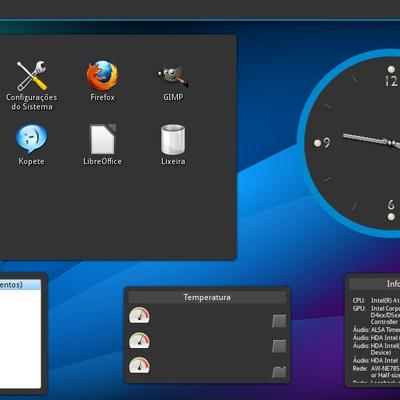Image resolution: width=400 pixels, height=400 pixels.
Task: Click the 'Firefox' label text
Action: click(102, 97)
